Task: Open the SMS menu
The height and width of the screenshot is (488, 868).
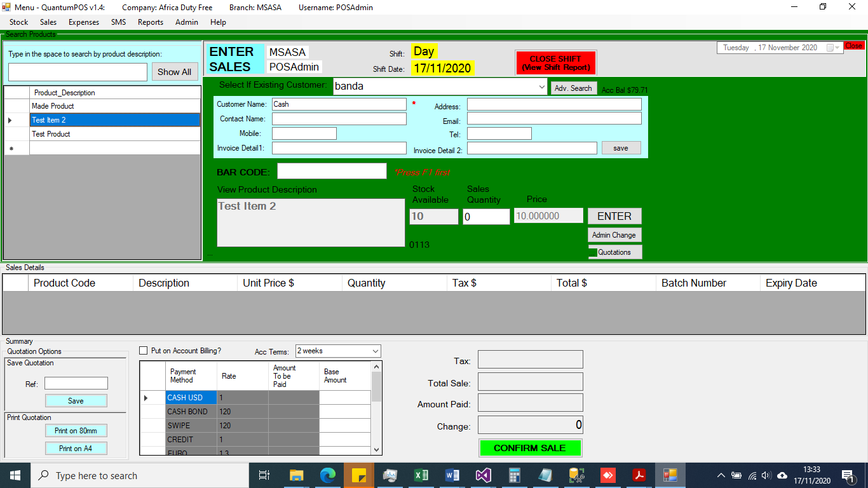Action: [118, 22]
